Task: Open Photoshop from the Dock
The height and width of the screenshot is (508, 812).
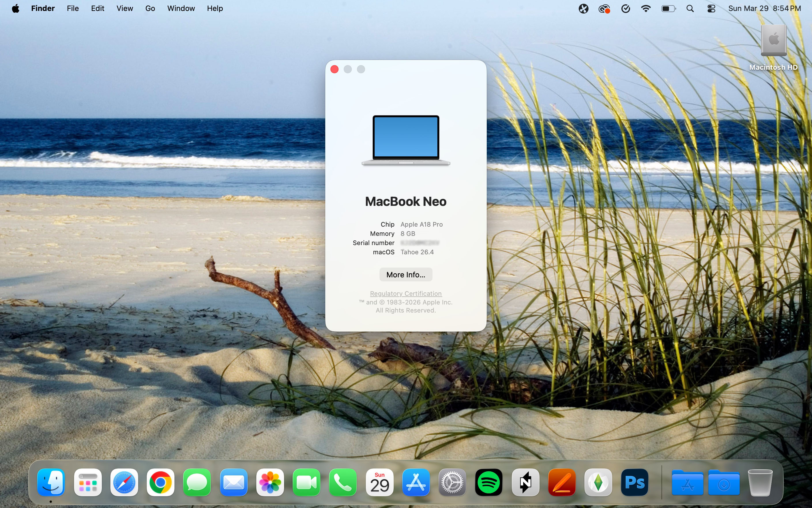Action: [x=635, y=482]
